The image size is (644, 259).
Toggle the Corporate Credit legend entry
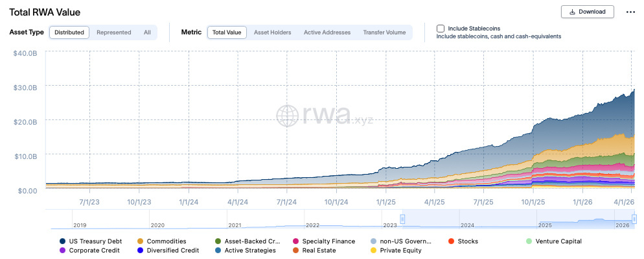[89, 250]
